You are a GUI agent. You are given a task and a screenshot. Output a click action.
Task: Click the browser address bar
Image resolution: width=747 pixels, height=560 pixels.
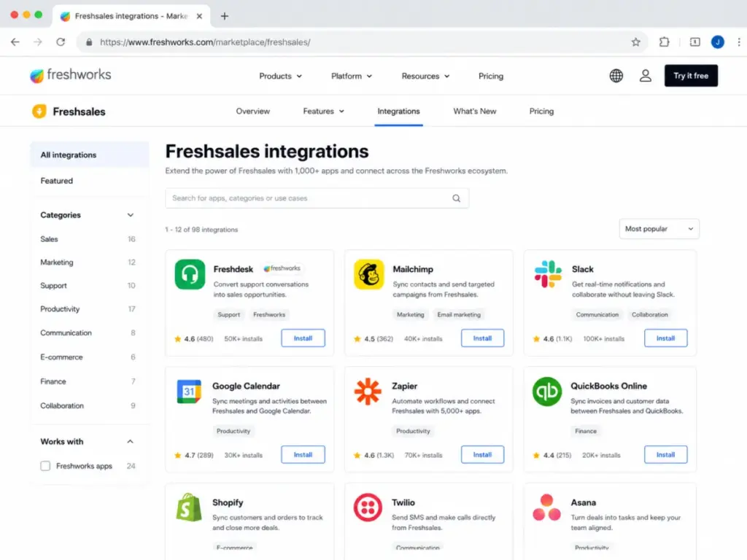(x=362, y=42)
